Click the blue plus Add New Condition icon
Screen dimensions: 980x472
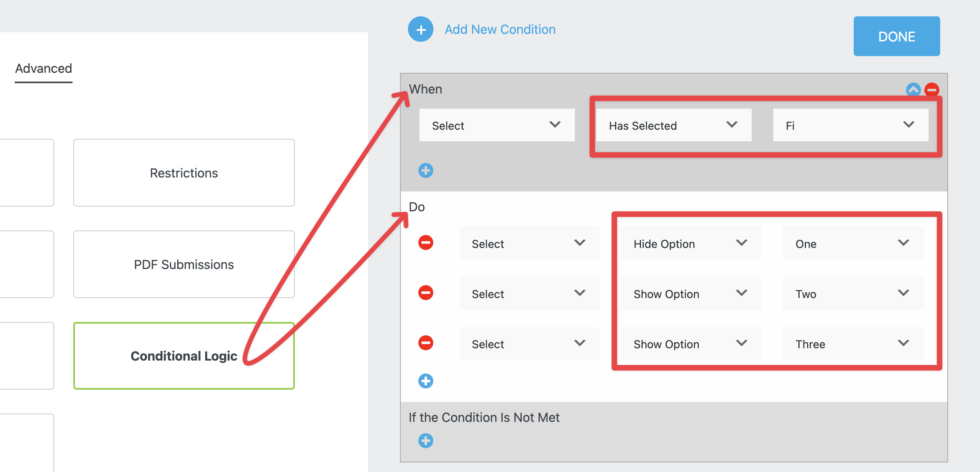[420, 29]
